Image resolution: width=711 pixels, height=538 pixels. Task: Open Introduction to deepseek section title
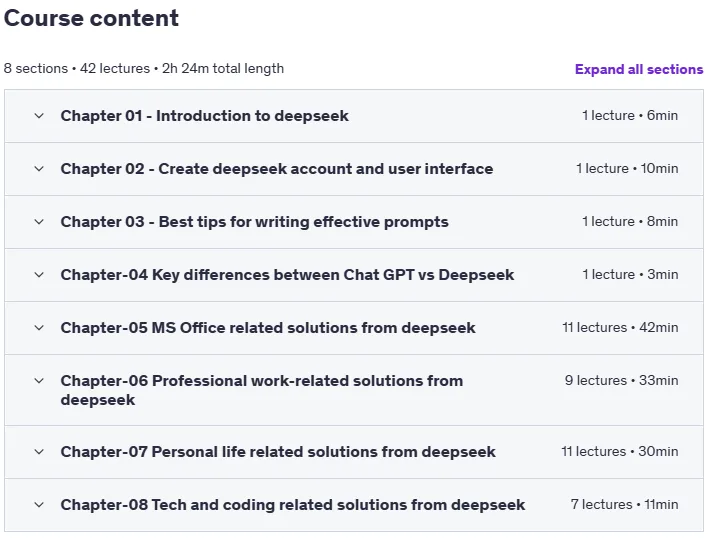205,116
